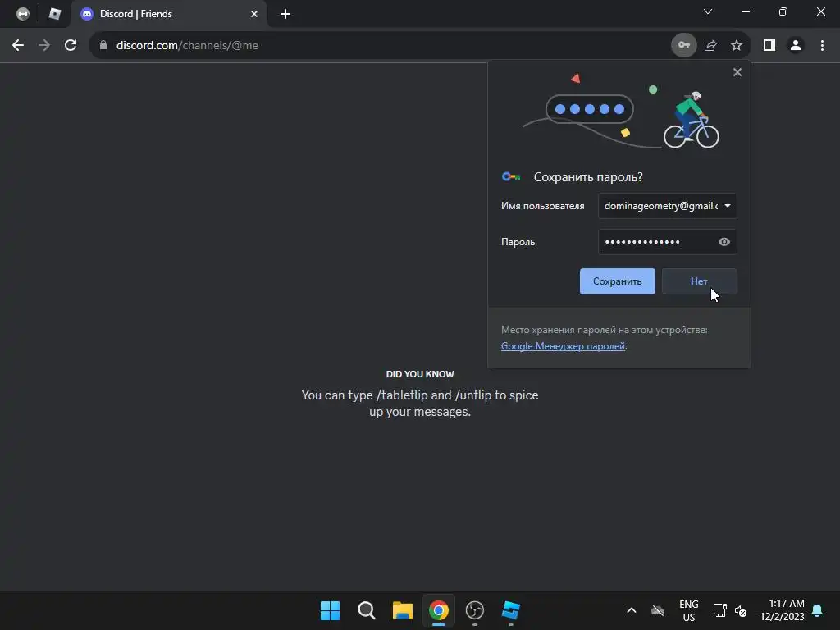Open the Chrome three-dot menu
The width and height of the screenshot is (840, 630).
822,46
